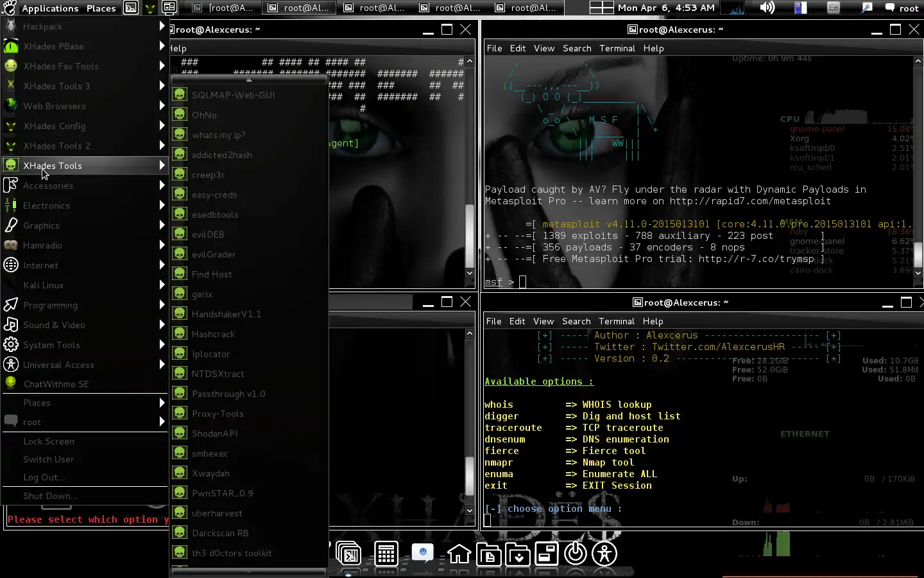Choose Lock Screen from the menu
This screenshot has width=924, height=578.
point(85,441)
